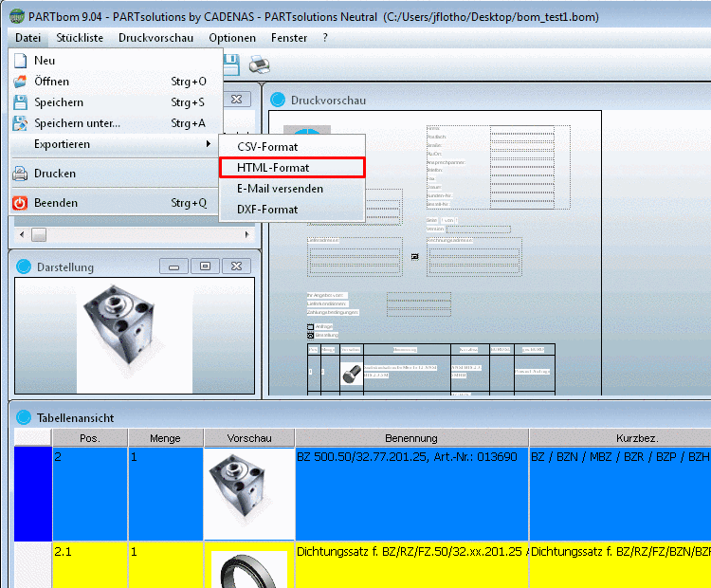The width and height of the screenshot is (711, 588).
Task: Select Exportieren menu entry
Action: pos(116,144)
